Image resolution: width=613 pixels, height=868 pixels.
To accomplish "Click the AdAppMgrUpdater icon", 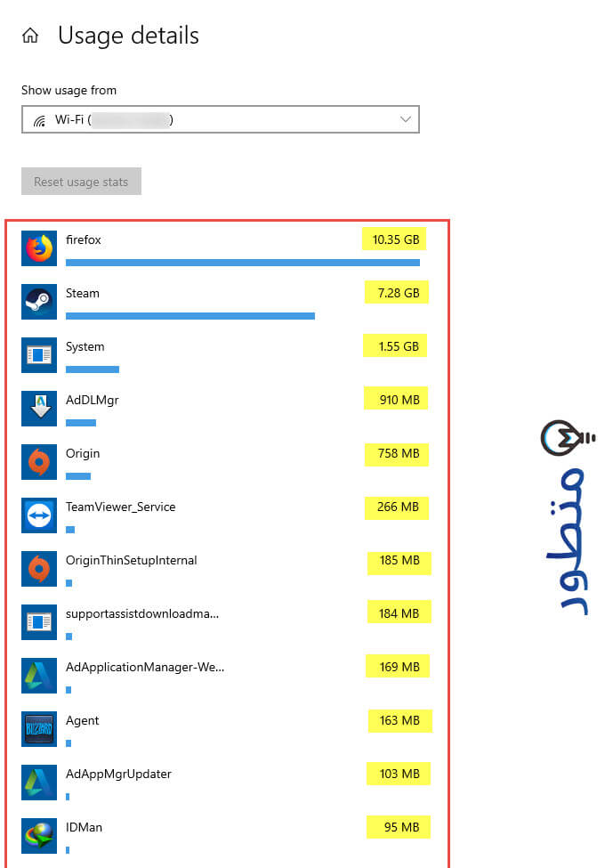I will pos(39,783).
